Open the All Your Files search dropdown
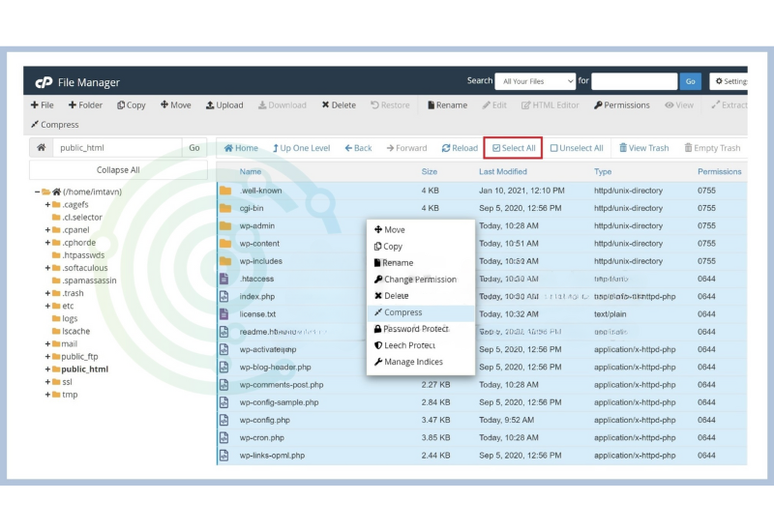This screenshot has height=532, width=774. (x=536, y=81)
